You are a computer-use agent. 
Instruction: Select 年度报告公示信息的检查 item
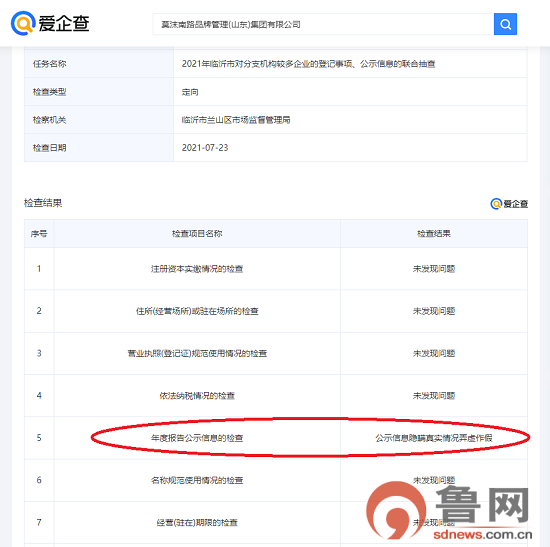pos(197,438)
